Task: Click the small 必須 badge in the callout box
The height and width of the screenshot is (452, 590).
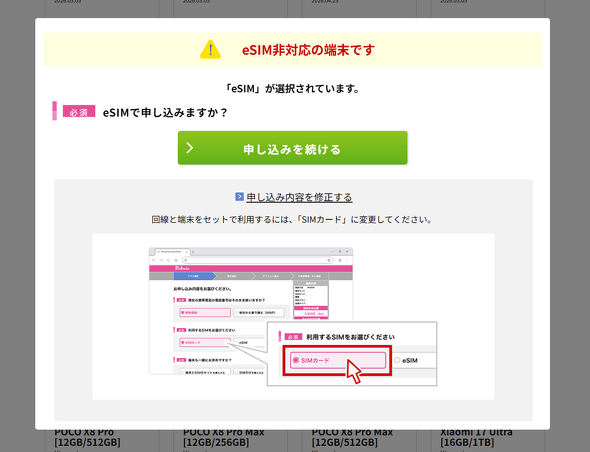Action: pos(293,336)
